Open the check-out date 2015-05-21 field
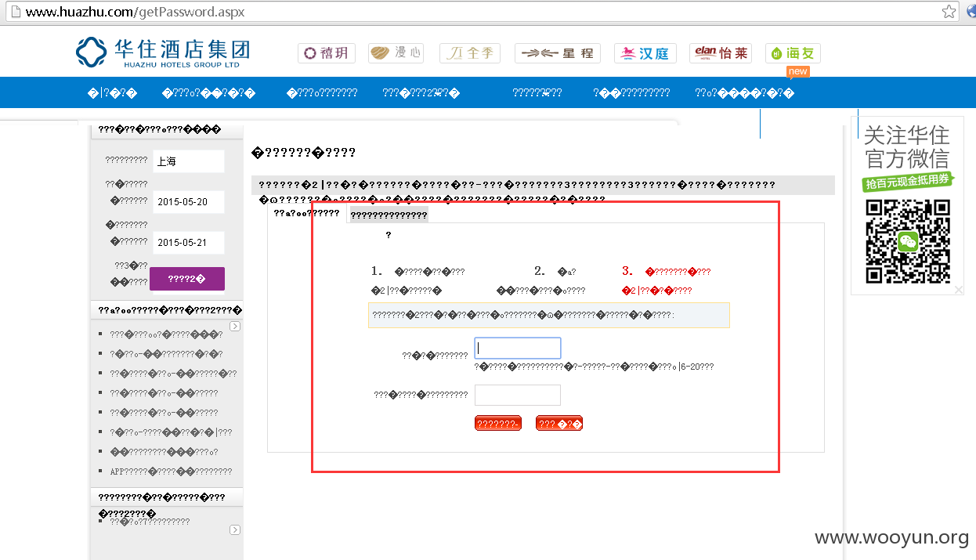Image resolution: width=976 pixels, height=560 pixels. [x=189, y=242]
